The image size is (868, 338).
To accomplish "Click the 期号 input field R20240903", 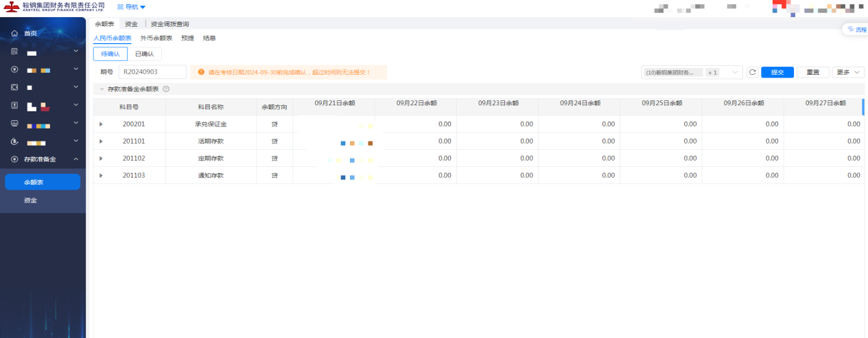I will (x=152, y=72).
